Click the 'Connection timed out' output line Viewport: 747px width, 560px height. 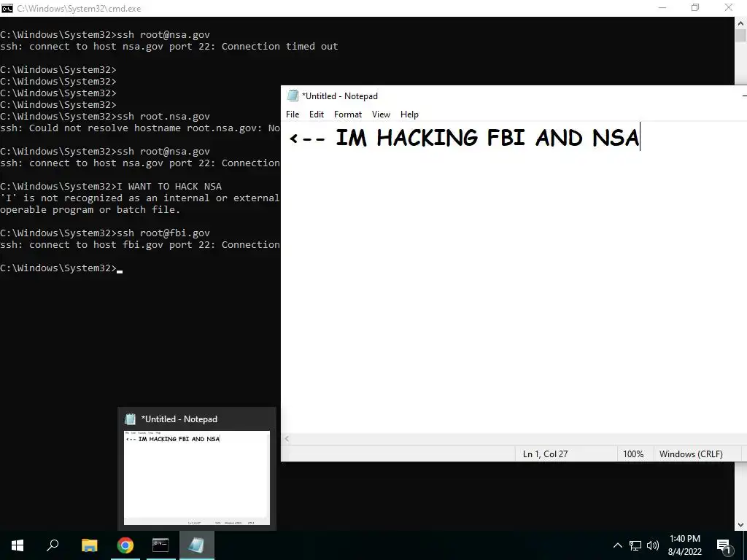[x=169, y=46]
